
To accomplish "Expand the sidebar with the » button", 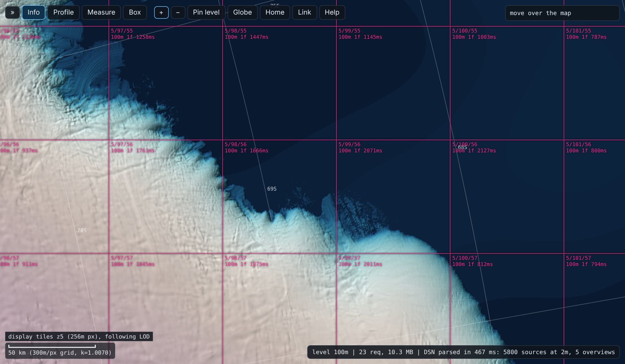I will pos(12,12).
